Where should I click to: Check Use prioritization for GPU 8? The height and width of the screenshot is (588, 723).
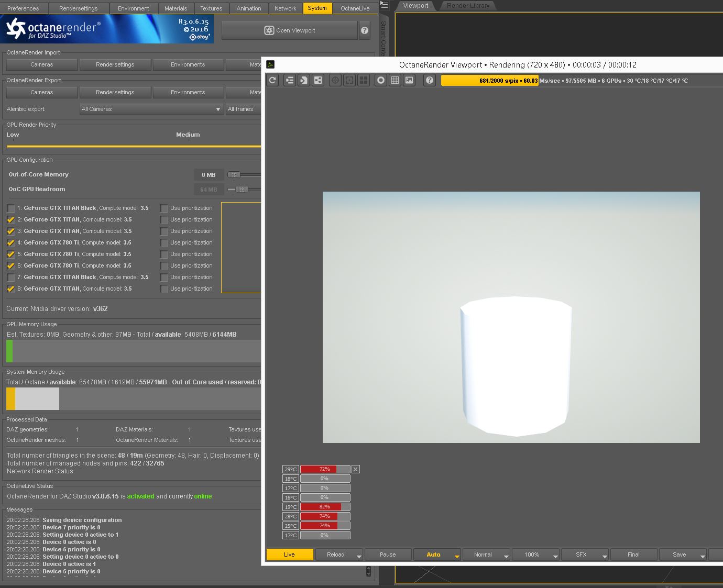[164, 289]
